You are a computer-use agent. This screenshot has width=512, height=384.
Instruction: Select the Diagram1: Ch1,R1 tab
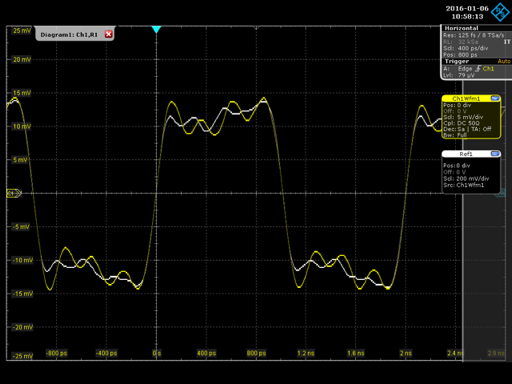tap(69, 35)
